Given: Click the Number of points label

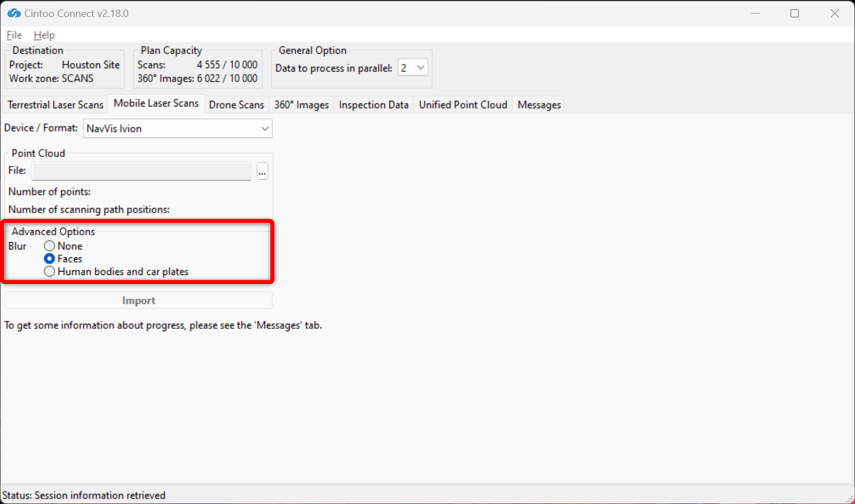Looking at the screenshot, I should (x=49, y=192).
